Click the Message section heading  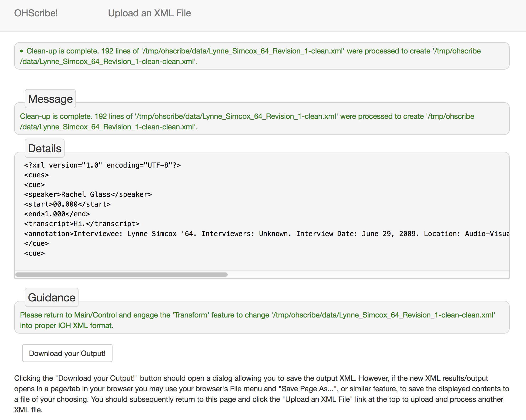click(x=50, y=99)
